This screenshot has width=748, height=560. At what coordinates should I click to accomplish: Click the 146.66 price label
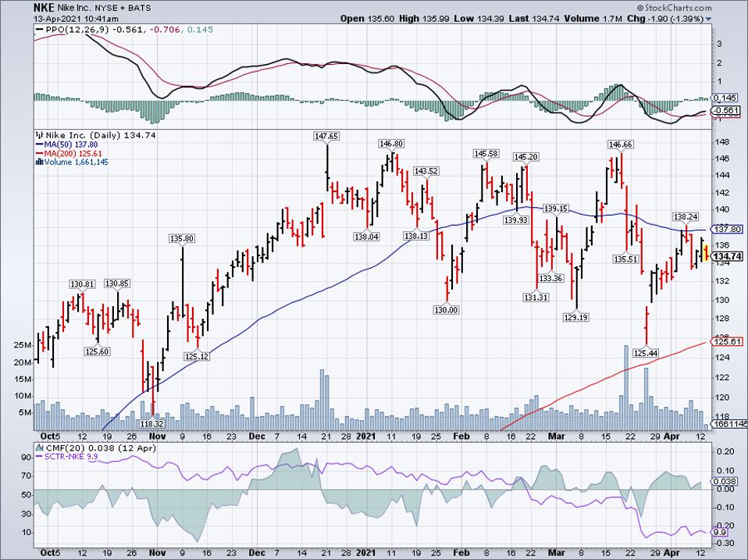pyautogui.click(x=620, y=144)
